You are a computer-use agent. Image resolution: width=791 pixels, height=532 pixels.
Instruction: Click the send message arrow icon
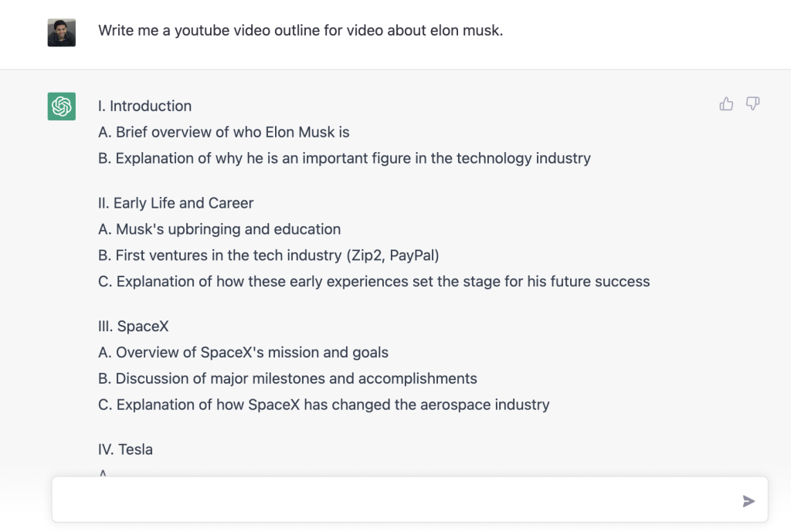pos(749,501)
